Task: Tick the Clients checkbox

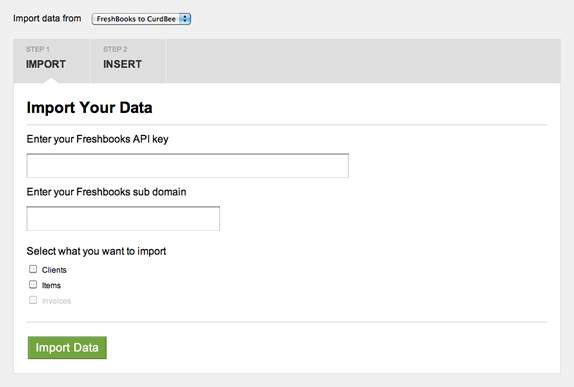Action: click(x=33, y=269)
